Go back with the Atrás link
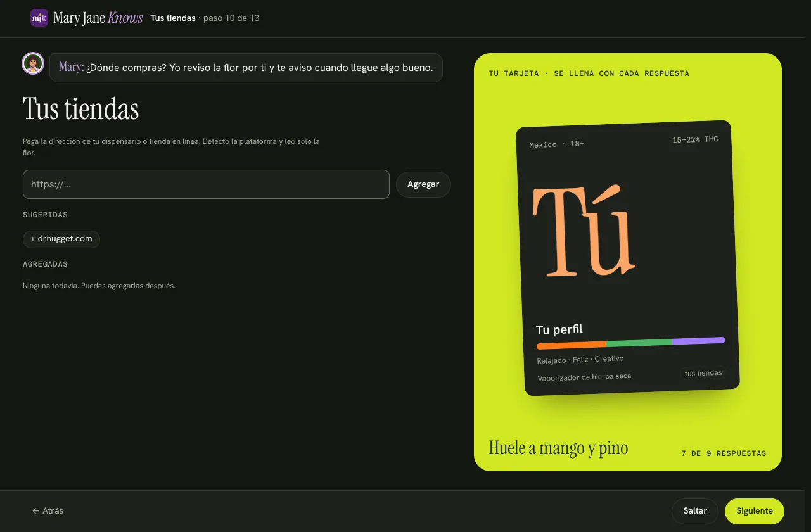The image size is (811, 532). [48, 510]
